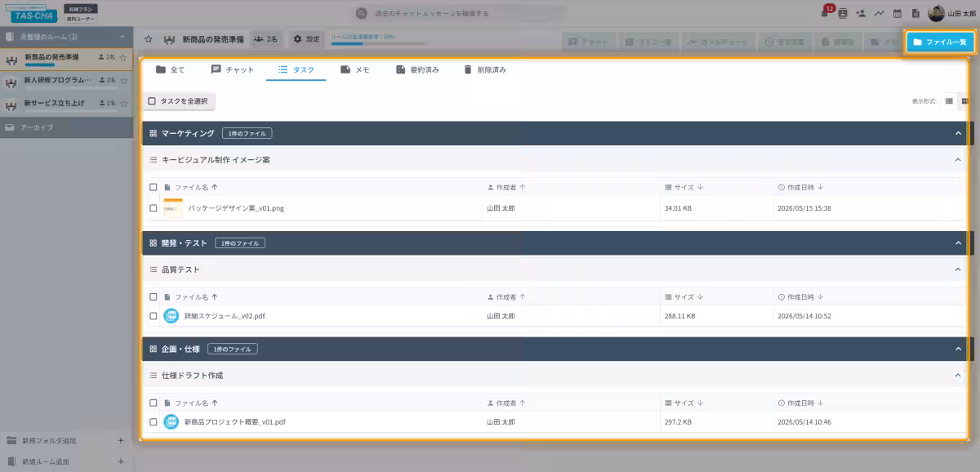Screen dimensions: 980x472
Task: Click the 企画・仕様 category grid icon
Action: (x=153, y=349)
